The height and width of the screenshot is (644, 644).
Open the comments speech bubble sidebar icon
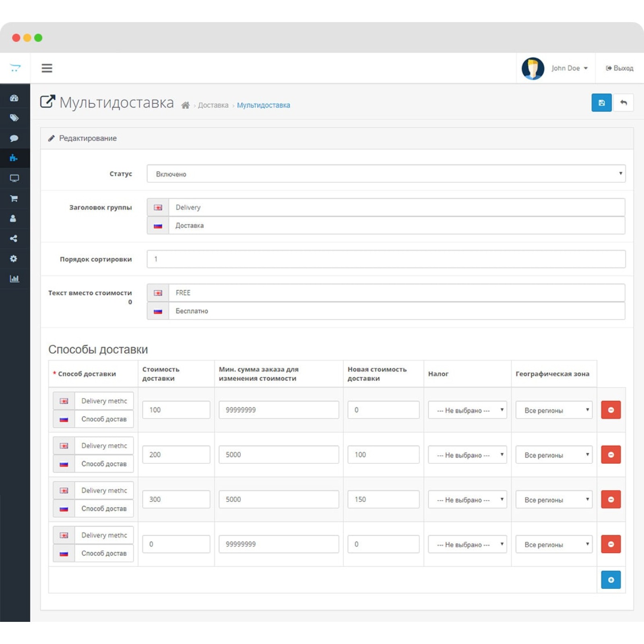[x=14, y=138]
